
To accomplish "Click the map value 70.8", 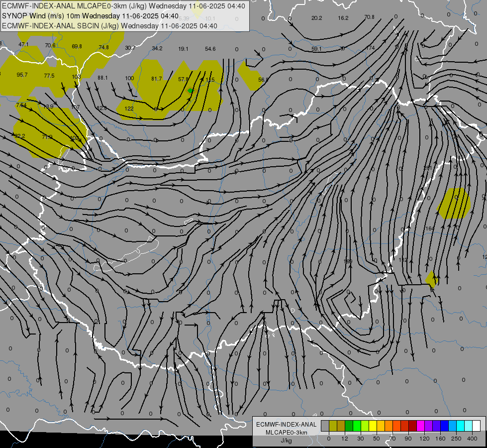I will [369, 17].
